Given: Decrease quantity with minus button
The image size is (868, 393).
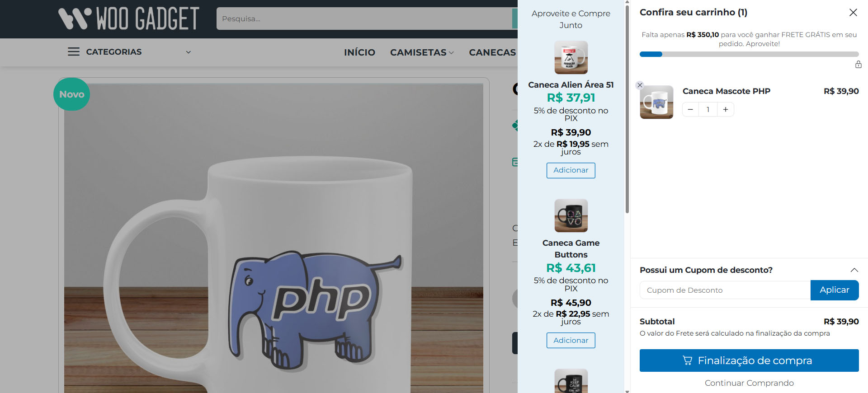Looking at the screenshot, I should [690, 109].
